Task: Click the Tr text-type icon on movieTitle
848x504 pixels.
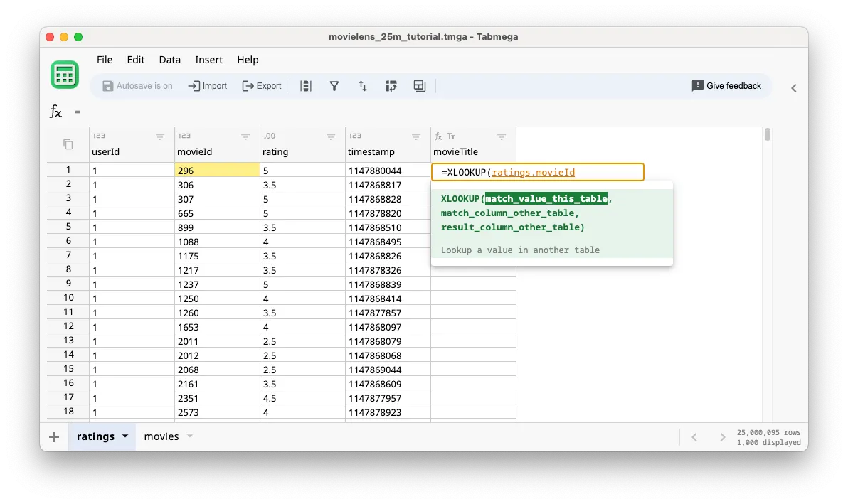Action: pos(452,135)
